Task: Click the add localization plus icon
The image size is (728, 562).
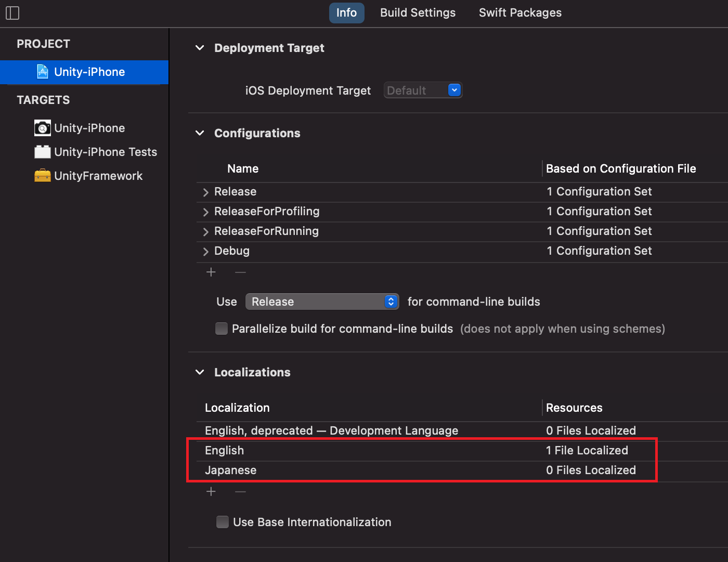Action: tap(211, 491)
